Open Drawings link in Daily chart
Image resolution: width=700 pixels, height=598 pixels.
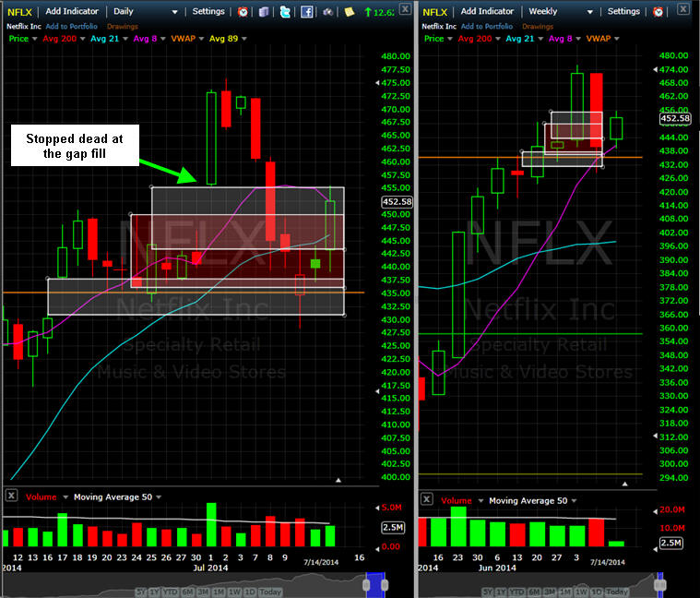[x=123, y=27]
